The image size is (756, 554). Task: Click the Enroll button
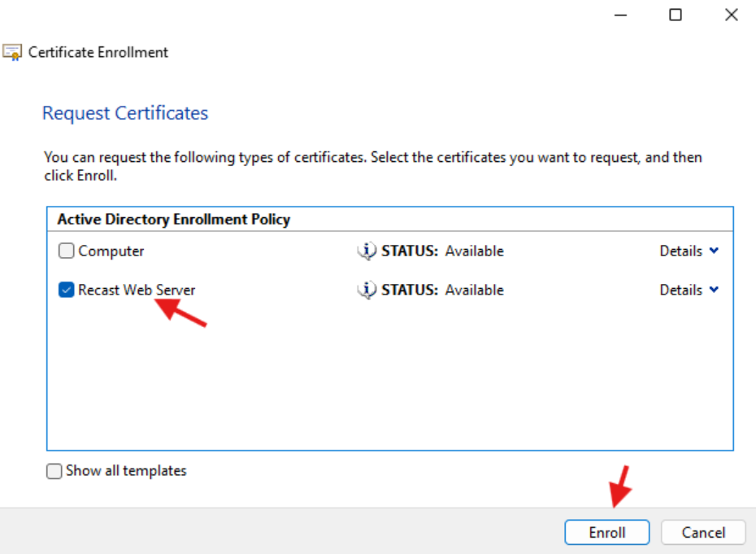606,532
